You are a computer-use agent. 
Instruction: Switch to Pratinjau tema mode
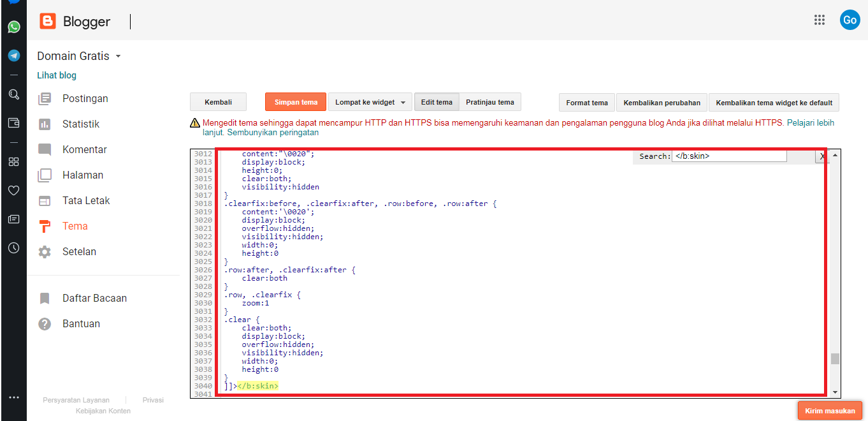tap(489, 102)
